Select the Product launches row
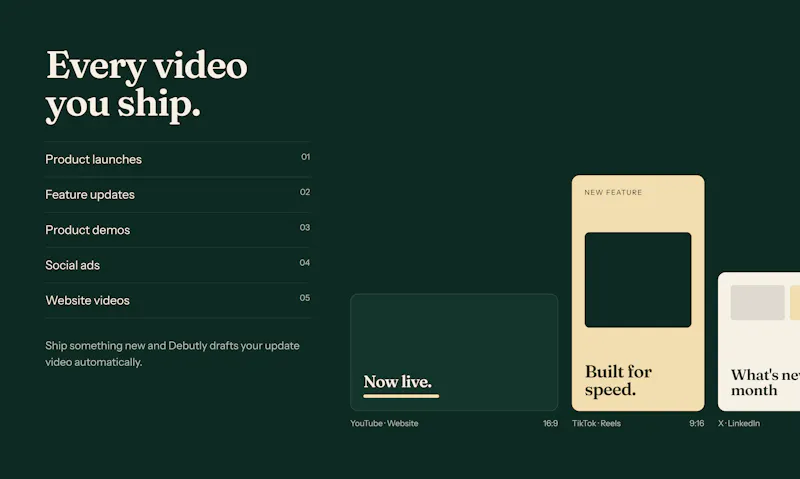This screenshot has width=800, height=479. pos(178,159)
